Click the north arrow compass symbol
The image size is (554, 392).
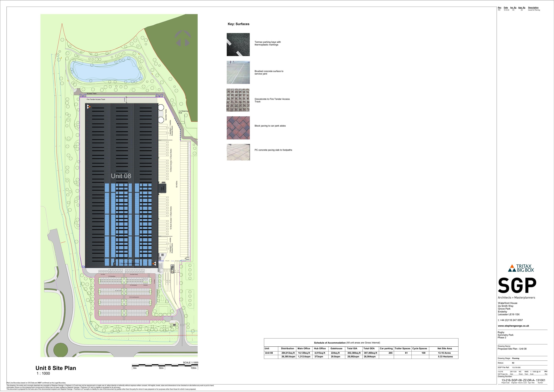(x=183, y=38)
